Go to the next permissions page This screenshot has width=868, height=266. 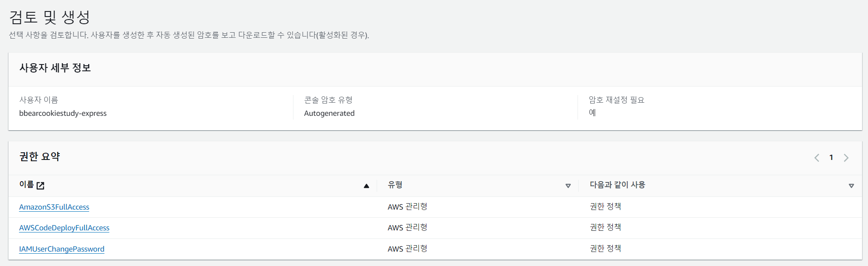point(846,158)
